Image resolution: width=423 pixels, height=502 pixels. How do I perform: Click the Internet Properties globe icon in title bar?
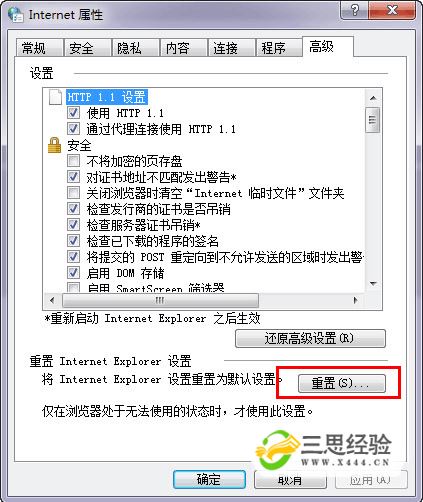click(x=15, y=15)
